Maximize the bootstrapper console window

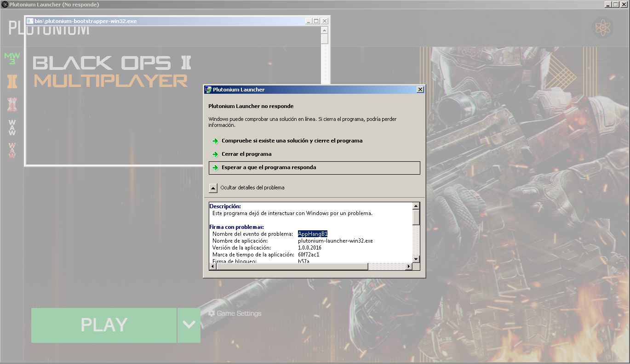click(316, 21)
